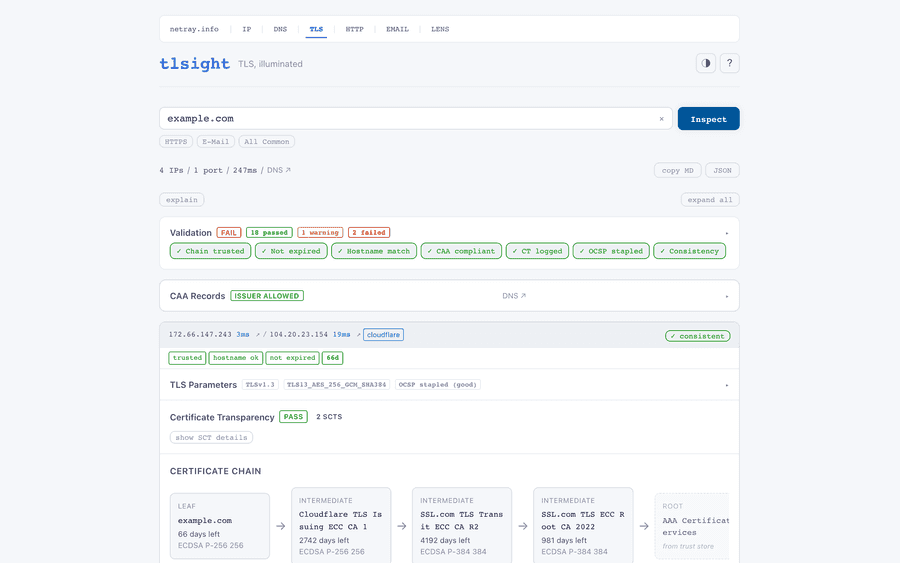Click the tlsight logo title
Image resolution: width=900 pixels, height=563 pixels.
pos(195,63)
